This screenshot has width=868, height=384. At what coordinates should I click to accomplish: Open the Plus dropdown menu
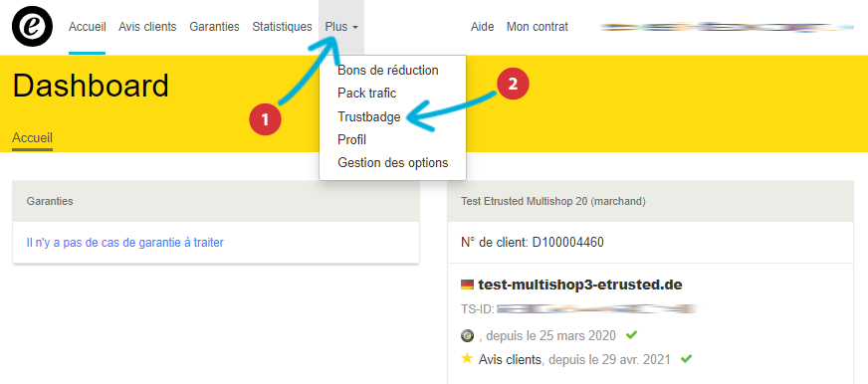pos(341,27)
